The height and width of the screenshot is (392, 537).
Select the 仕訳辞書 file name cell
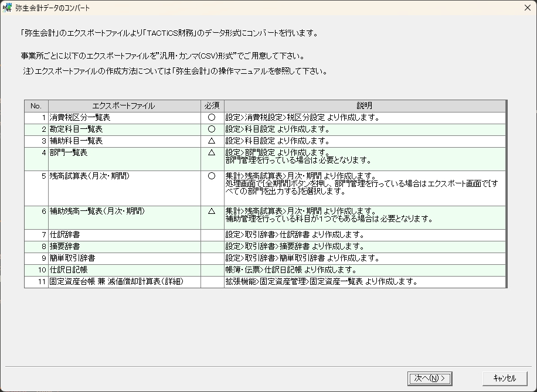[124, 235]
